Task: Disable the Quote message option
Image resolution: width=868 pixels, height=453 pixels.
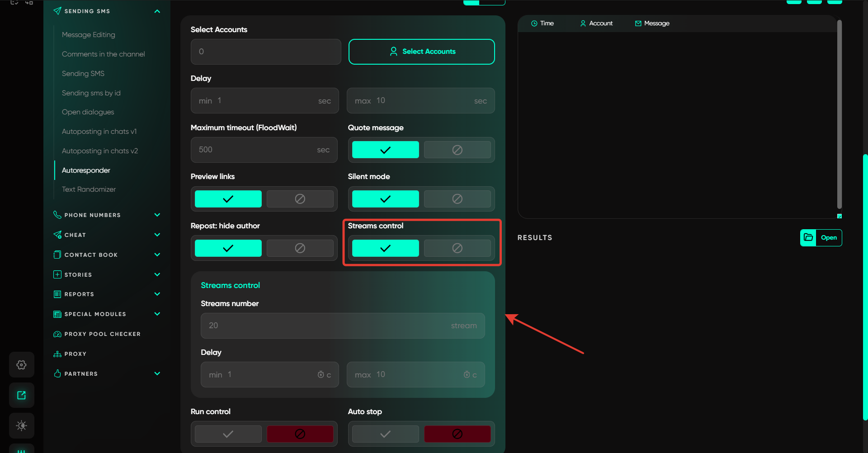Action: coord(457,150)
